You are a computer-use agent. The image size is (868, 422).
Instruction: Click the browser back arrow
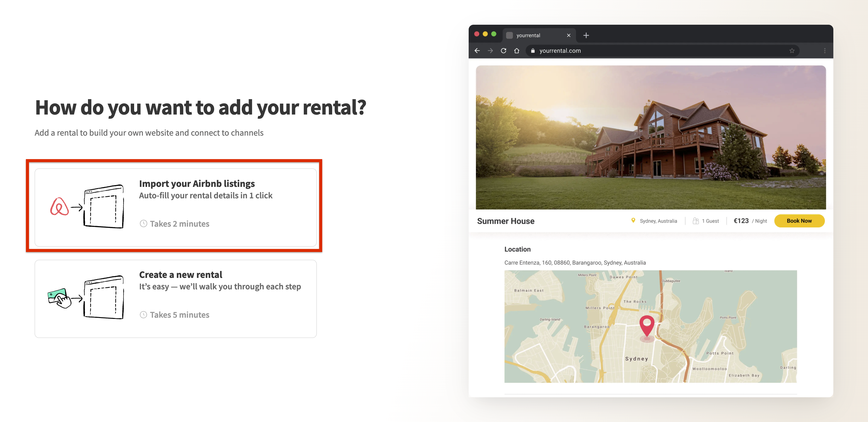[x=477, y=51]
